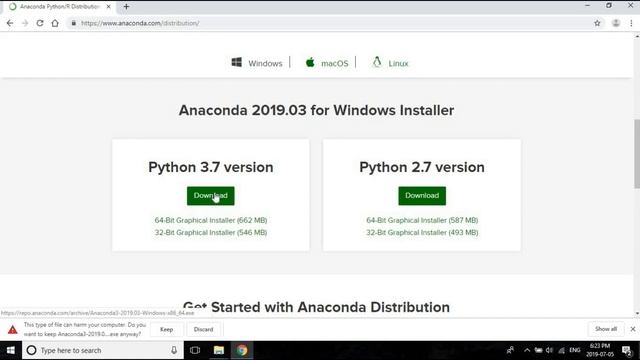This screenshot has width=640, height=360.
Task: Expand hidden system tray icons chevron
Action: coord(527,350)
